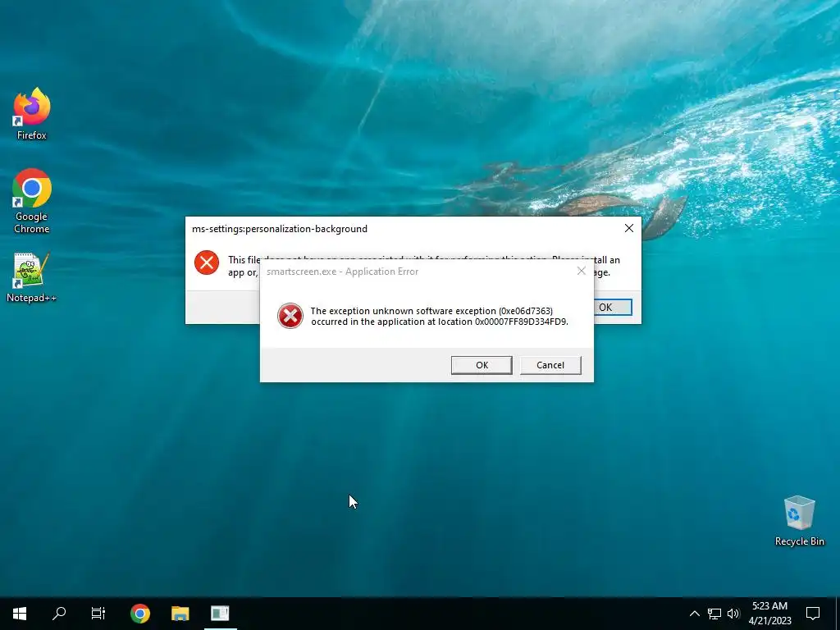
Task: Close the smartscreen.exe Application Error dialog
Action: (582, 271)
